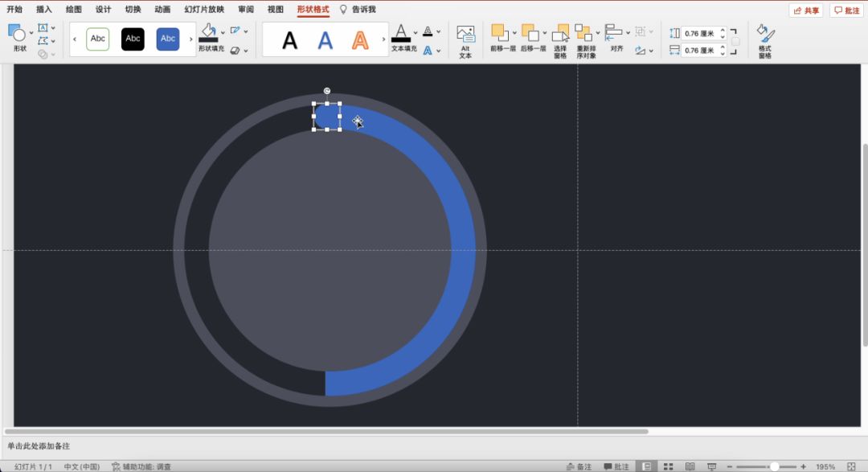Toggle the lock aspect ratio checkbox

[735, 42]
